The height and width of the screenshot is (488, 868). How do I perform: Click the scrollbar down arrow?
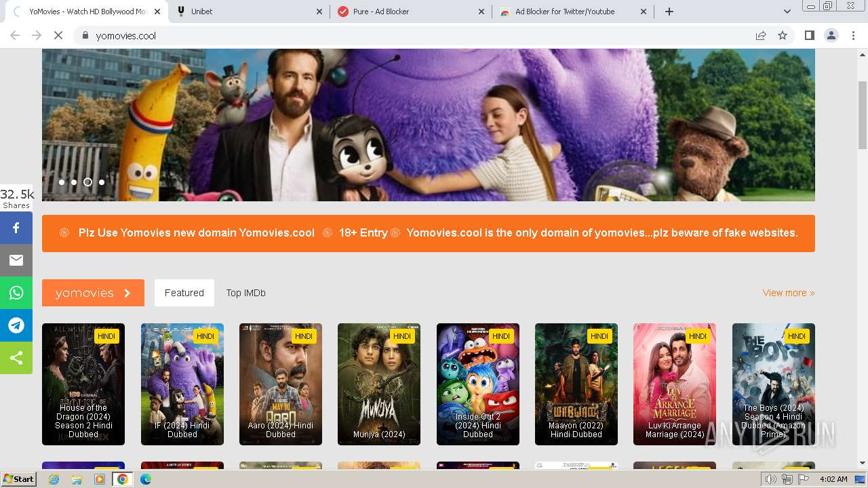pyautogui.click(x=863, y=463)
